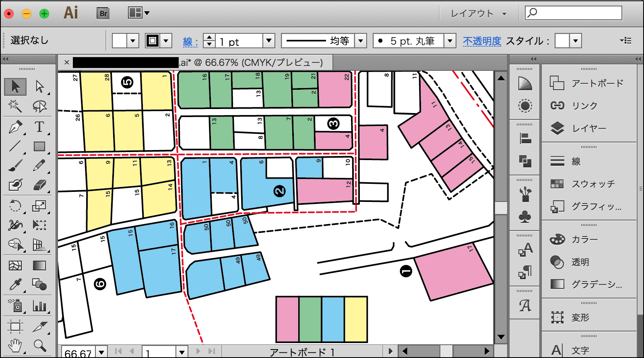The height and width of the screenshot is (358, 644).
Task: Activate the Hand tool
Action: (15, 345)
